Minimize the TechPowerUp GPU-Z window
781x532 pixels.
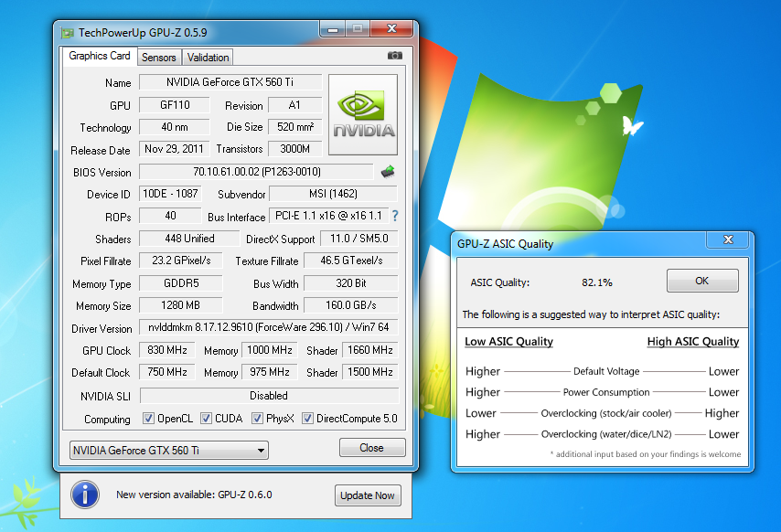(x=333, y=29)
